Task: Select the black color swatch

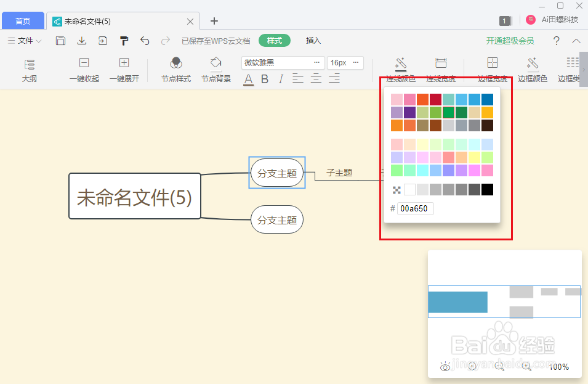Action: [487, 189]
